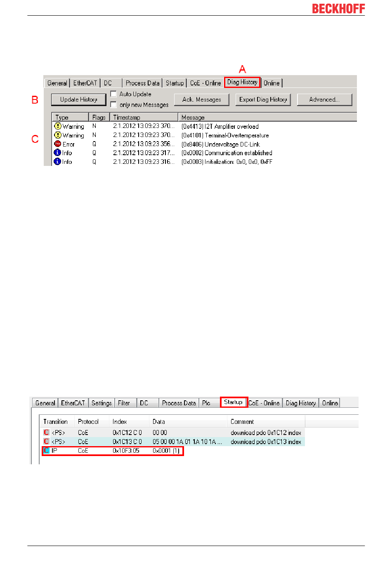Click index cell 0x1C13 C 0
Screen dimensions: 392x565
click(127, 442)
